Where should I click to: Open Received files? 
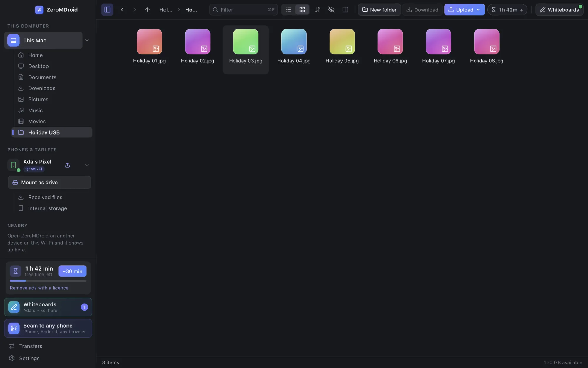click(52, 197)
